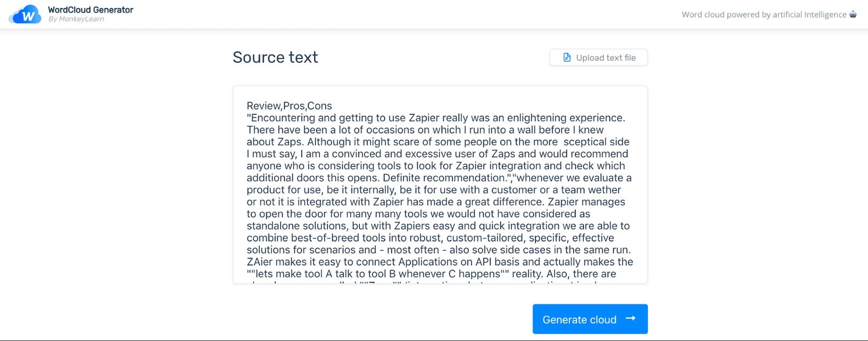The width and height of the screenshot is (868, 341).
Task: Click the document icon on Upload button
Action: click(x=567, y=57)
